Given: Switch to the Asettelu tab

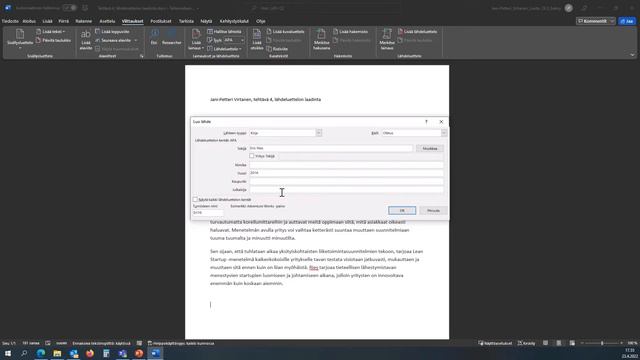Looking at the screenshot, I should (107, 21).
